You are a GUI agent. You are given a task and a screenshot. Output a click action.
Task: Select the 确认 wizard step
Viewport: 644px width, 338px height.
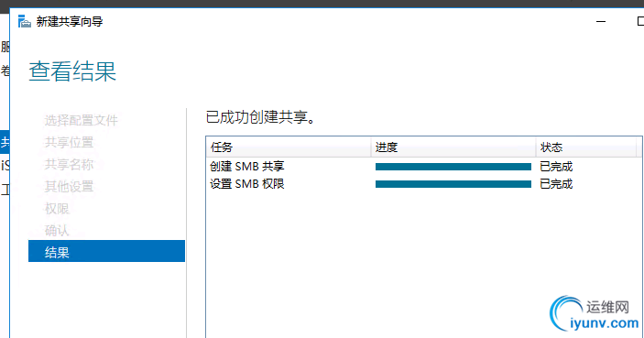click(57, 231)
